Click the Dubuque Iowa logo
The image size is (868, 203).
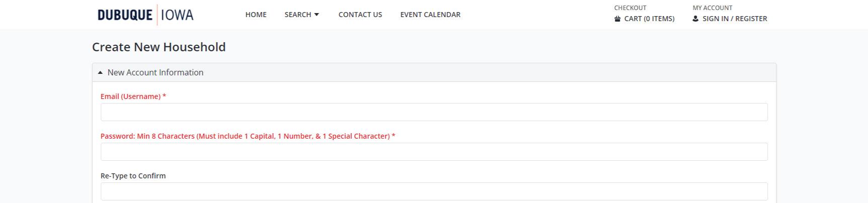pos(145,15)
